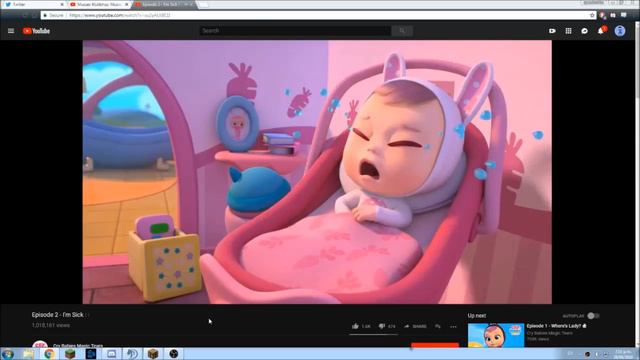Open the three-dot more actions menu

click(x=453, y=327)
